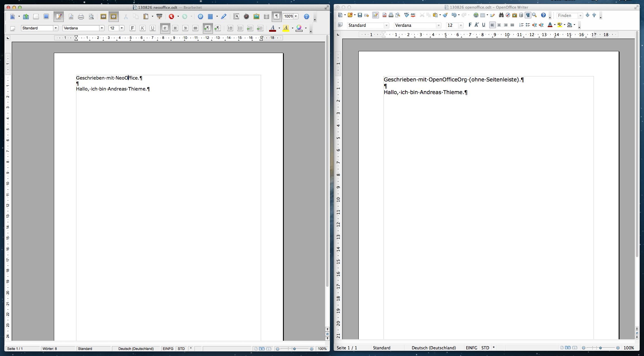Click the OpenOffice undo arrow
The height and width of the screenshot is (356, 644).
(454, 15)
